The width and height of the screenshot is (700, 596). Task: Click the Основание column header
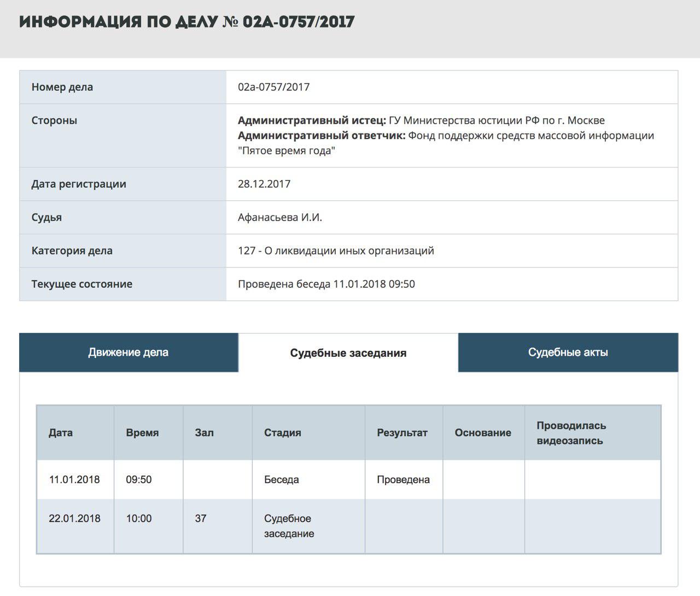click(x=483, y=433)
